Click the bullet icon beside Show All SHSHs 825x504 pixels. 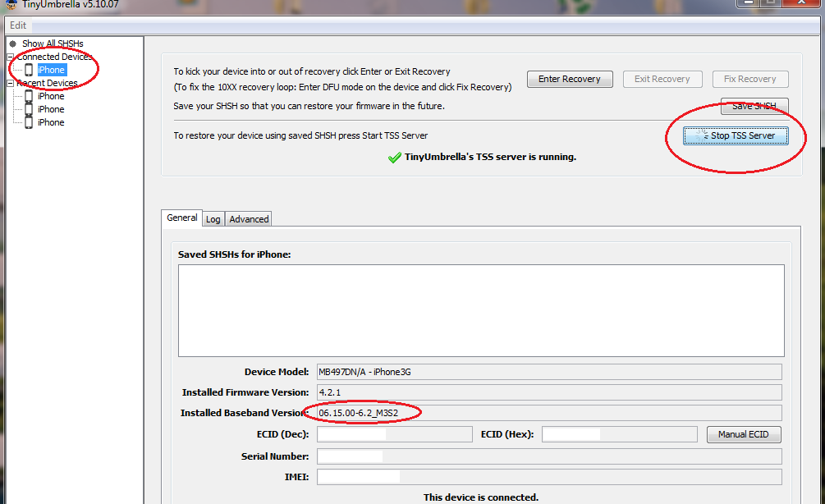tap(12, 44)
